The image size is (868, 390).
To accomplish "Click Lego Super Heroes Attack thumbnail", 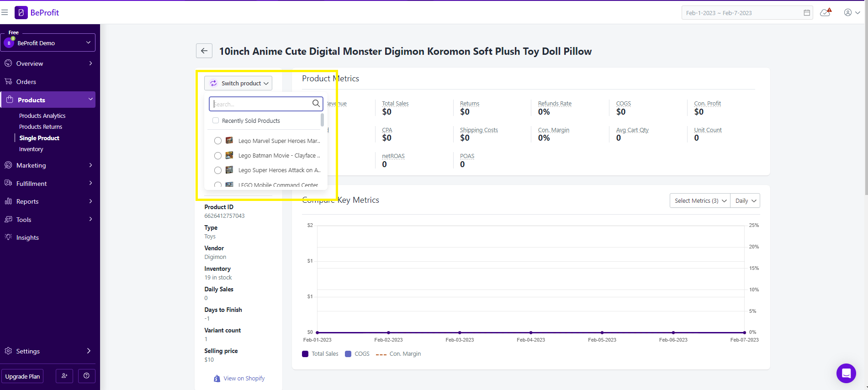I will (x=229, y=170).
